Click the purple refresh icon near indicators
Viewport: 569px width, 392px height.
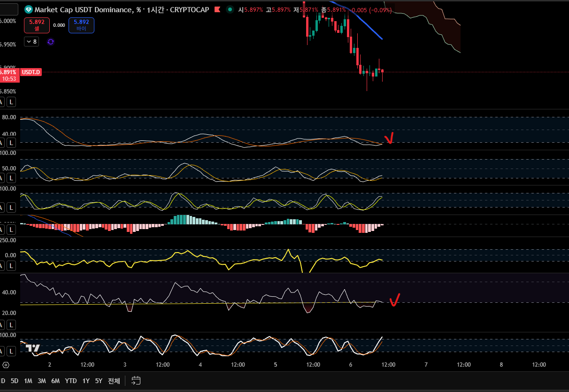point(51,42)
